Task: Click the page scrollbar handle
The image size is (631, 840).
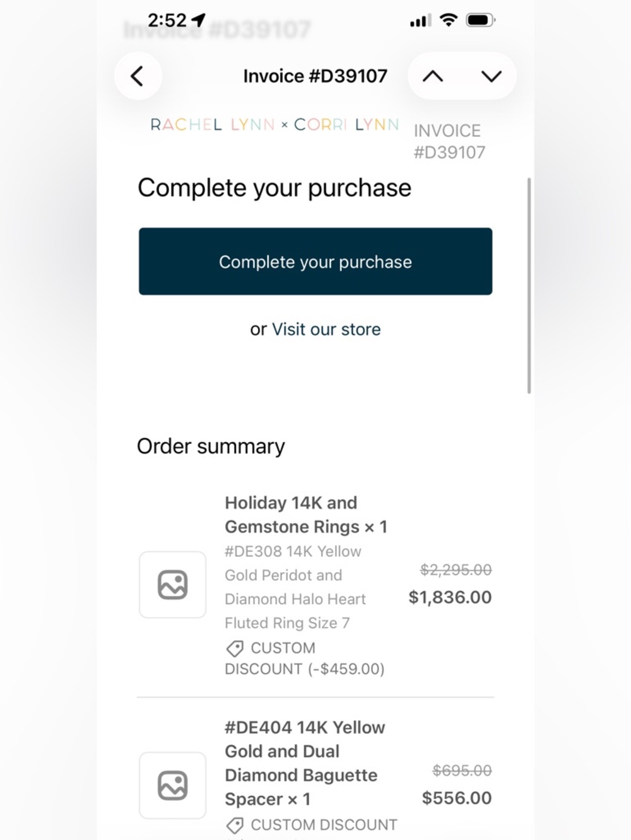Action: (x=529, y=286)
